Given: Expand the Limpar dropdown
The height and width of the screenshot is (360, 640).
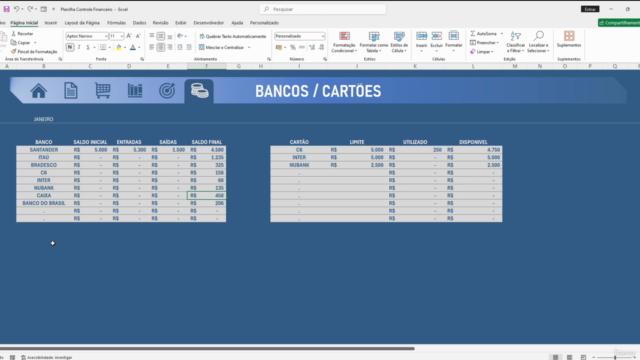Looking at the screenshot, I should pos(493,52).
